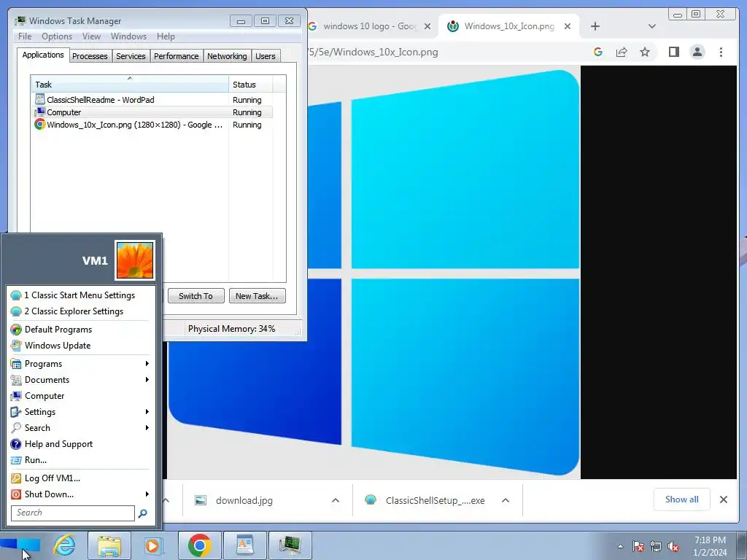747x560 pixels.
Task: Click the Windows Start button
Action: (20, 545)
